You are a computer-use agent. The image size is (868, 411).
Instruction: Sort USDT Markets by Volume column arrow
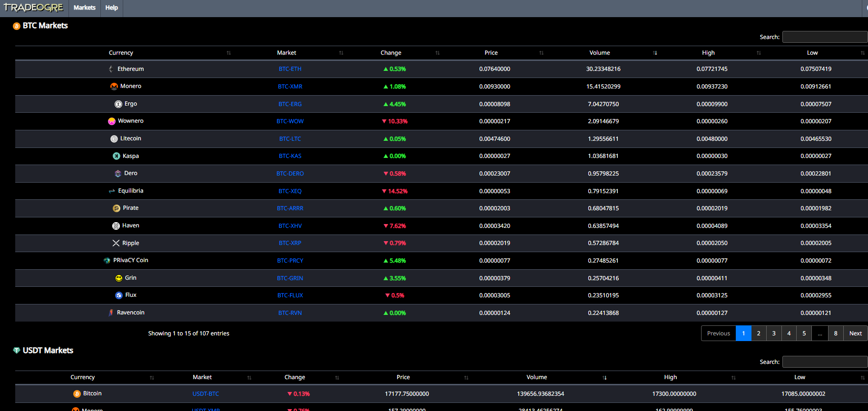click(605, 378)
